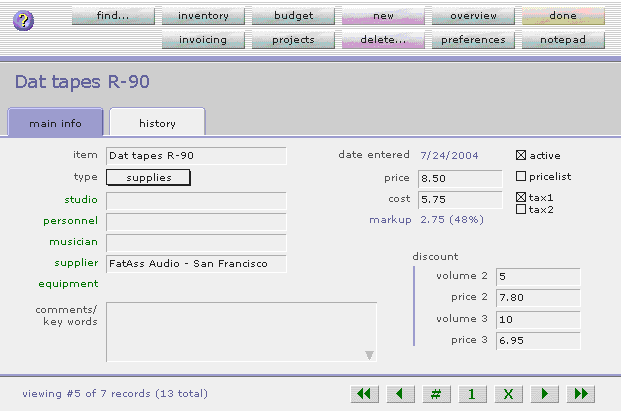The height and width of the screenshot is (411, 621).
Task: Click the 'Dat tapes R-90' page heading
Action: click(x=82, y=82)
